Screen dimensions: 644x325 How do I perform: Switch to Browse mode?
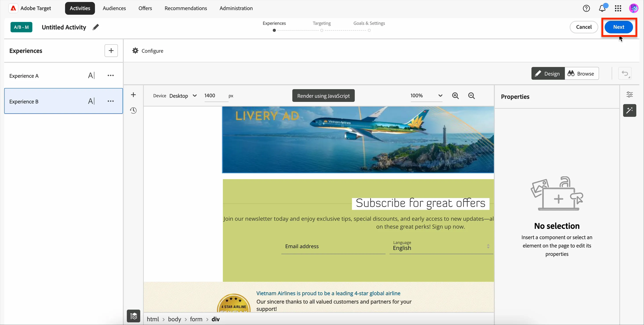[x=582, y=73]
